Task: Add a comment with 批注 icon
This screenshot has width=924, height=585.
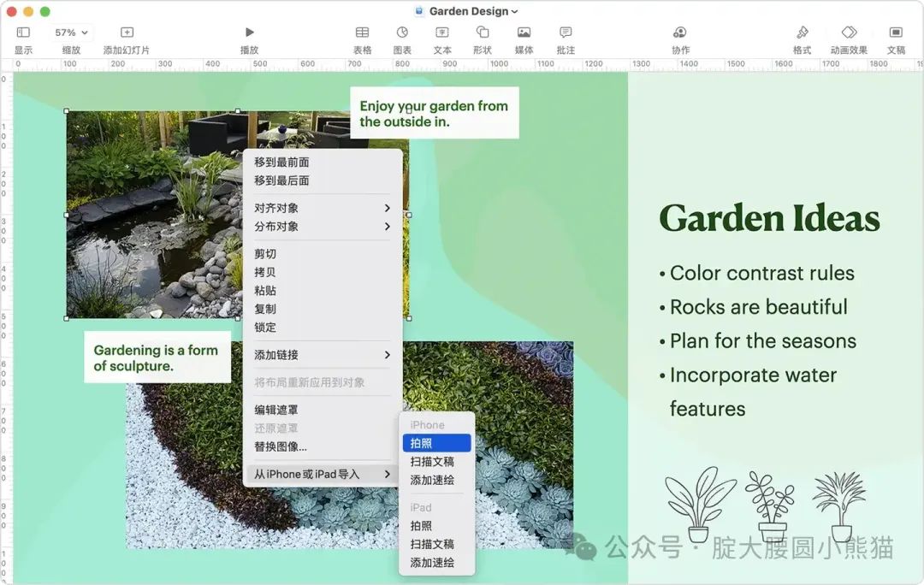Action: (x=566, y=32)
